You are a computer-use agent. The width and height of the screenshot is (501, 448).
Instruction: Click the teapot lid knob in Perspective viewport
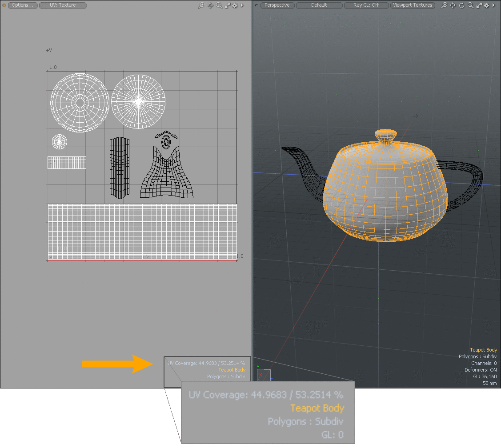tap(386, 136)
